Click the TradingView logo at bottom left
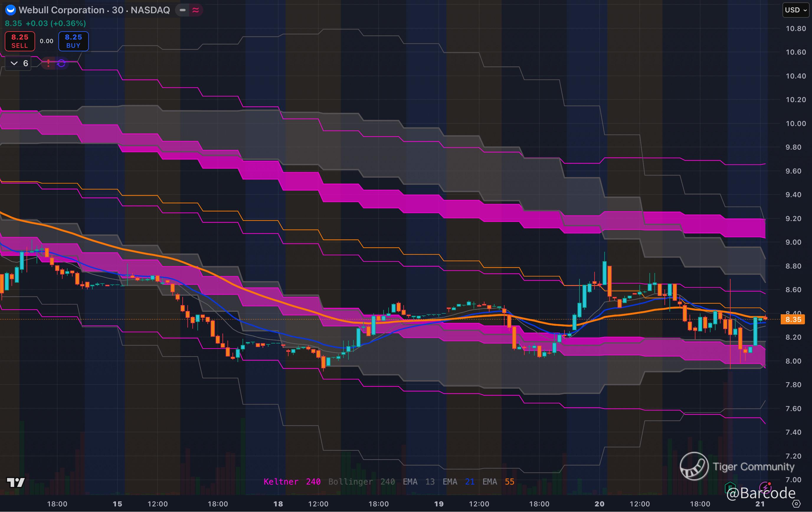Image resolution: width=812 pixels, height=512 pixels. (16, 482)
